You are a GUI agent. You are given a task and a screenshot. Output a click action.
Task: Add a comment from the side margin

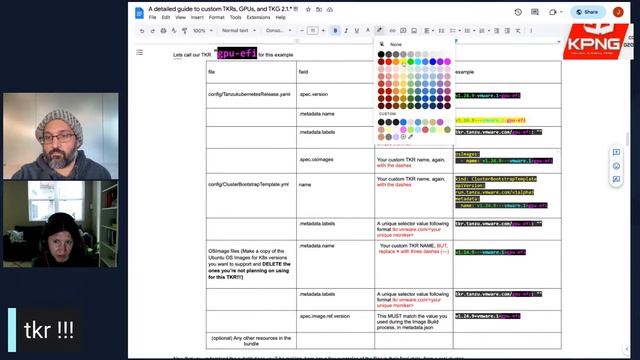(x=616, y=152)
